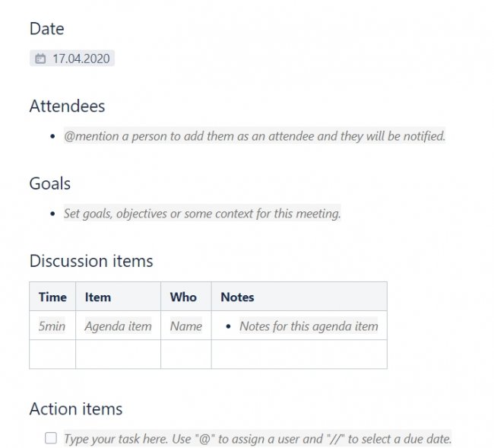Click the Goals placeholder text
The image size is (494, 448).
(202, 214)
